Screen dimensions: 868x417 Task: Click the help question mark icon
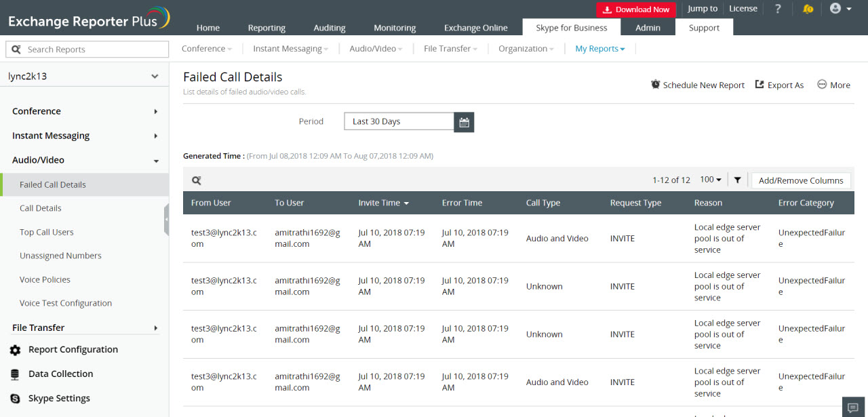(778, 9)
